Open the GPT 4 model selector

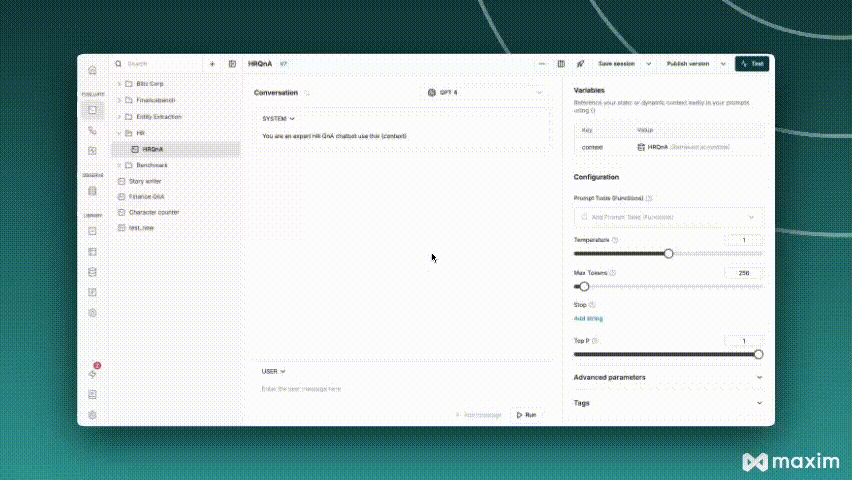(484, 93)
